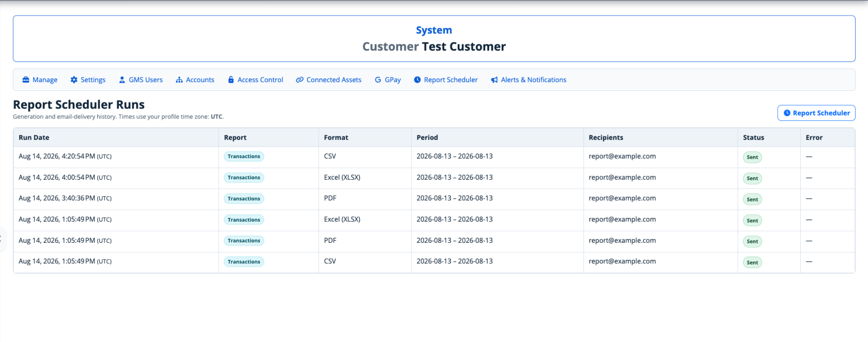Viewport: 868px width, 342px height.
Task: Open Alerts & Notifications tab
Action: (x=529, y=80)
